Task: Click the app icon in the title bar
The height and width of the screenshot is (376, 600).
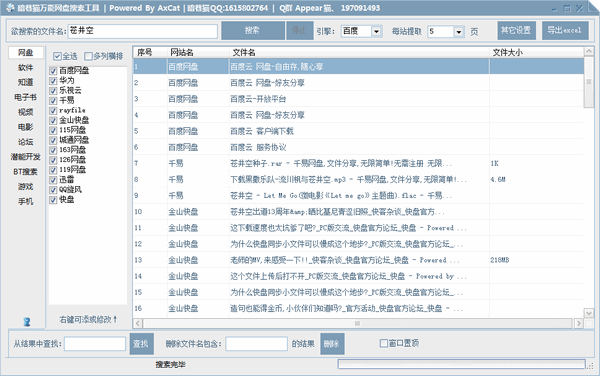Action: (x=10, y=8)
